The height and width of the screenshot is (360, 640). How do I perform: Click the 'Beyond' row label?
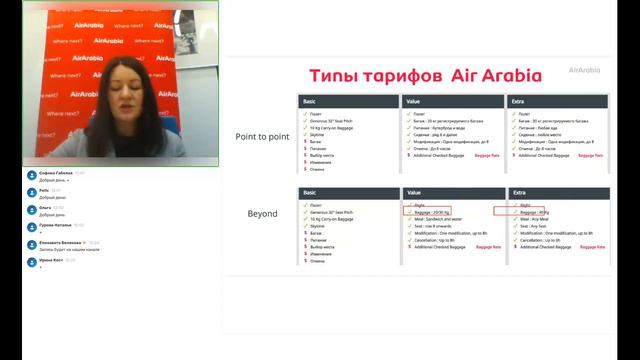coord(262,213)
